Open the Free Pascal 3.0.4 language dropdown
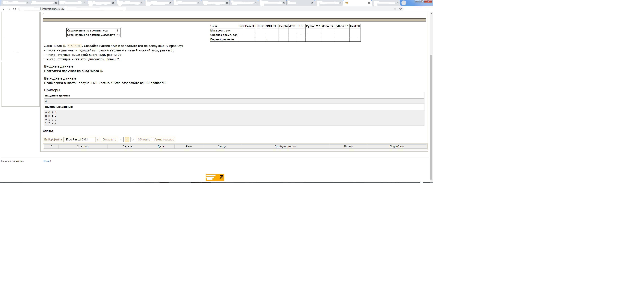The image size is (644, 308). [80, 140]
